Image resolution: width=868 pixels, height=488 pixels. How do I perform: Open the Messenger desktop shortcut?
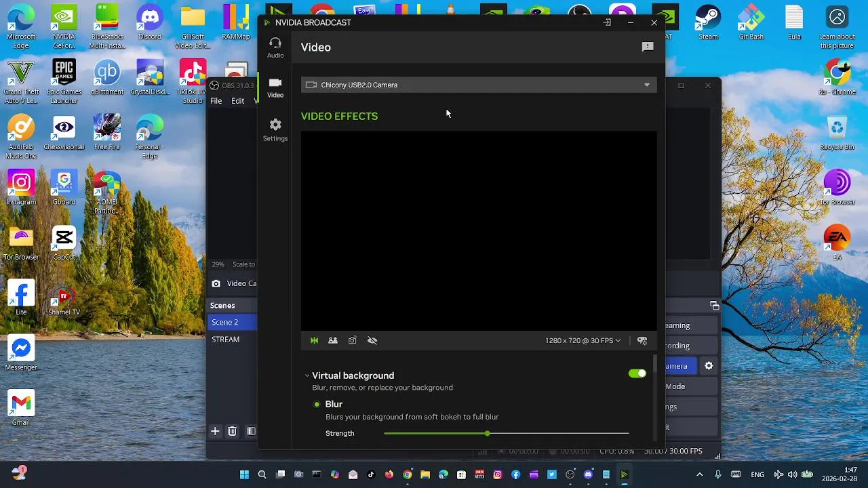pos(21,353)
